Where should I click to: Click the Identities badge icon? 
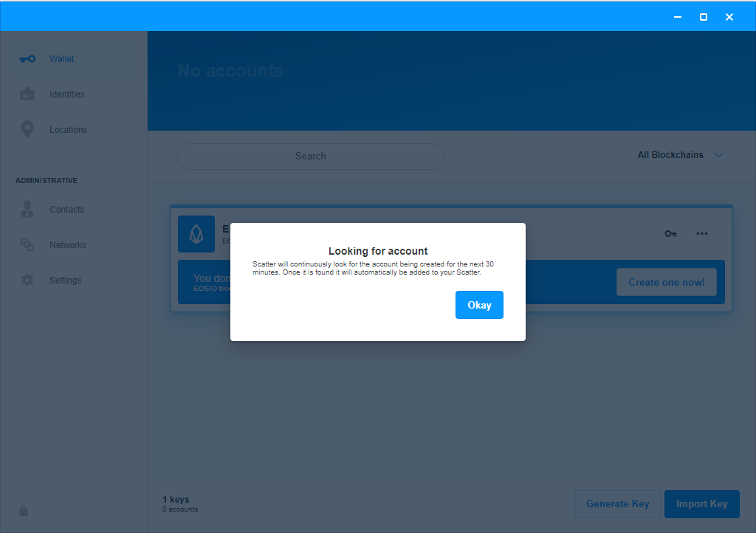pyautogui.click(x=27, y=94)
